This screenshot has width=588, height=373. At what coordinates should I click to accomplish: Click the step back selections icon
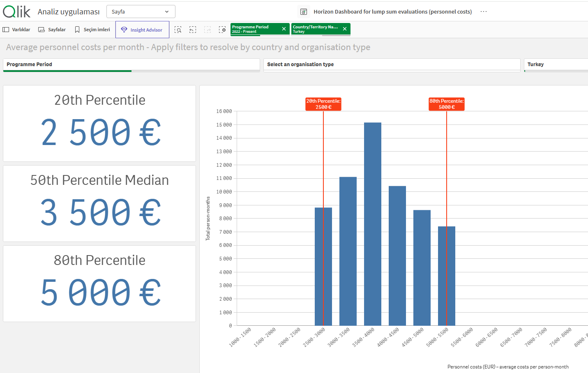(x=192, y=30)
